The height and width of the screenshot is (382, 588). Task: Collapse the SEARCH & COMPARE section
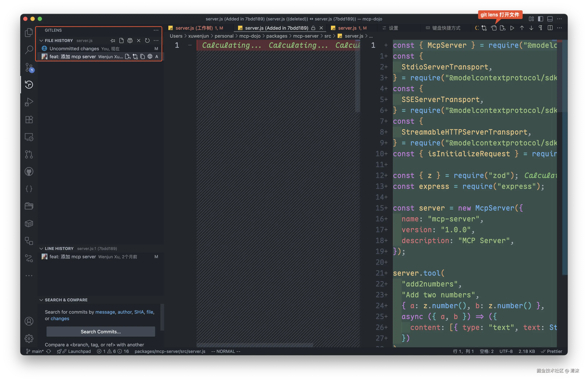(x=41, y=300)
